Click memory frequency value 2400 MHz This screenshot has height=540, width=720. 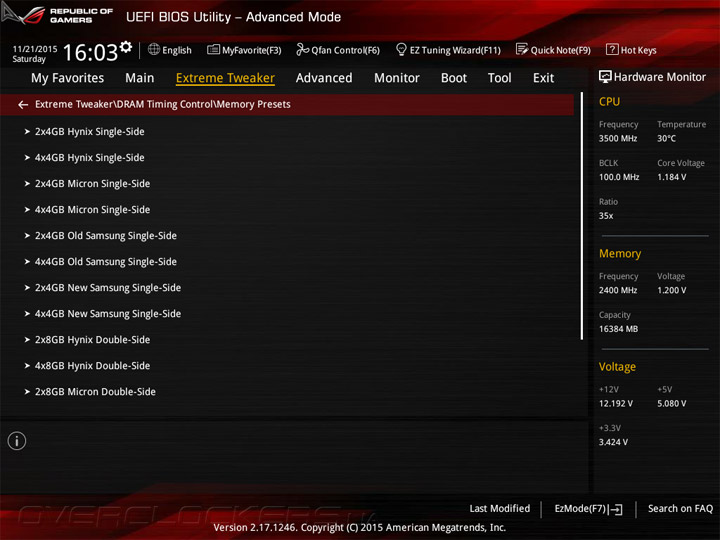coord(618,290)
